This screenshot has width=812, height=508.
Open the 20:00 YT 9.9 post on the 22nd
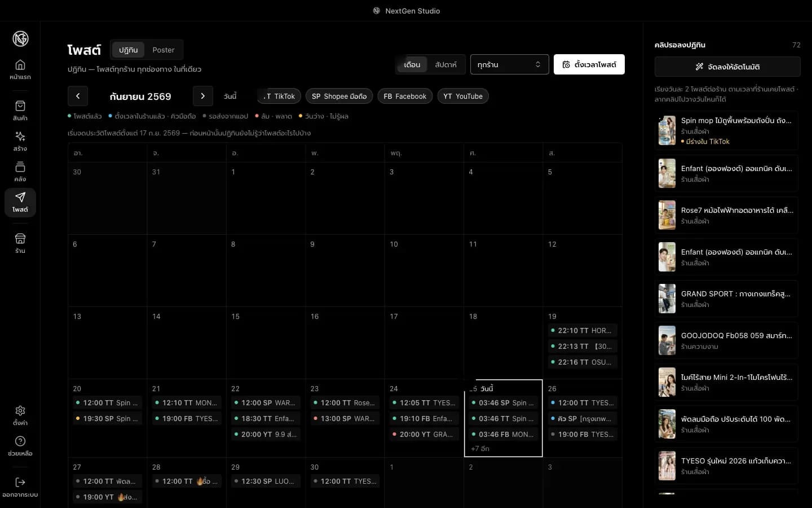[266, 435]
